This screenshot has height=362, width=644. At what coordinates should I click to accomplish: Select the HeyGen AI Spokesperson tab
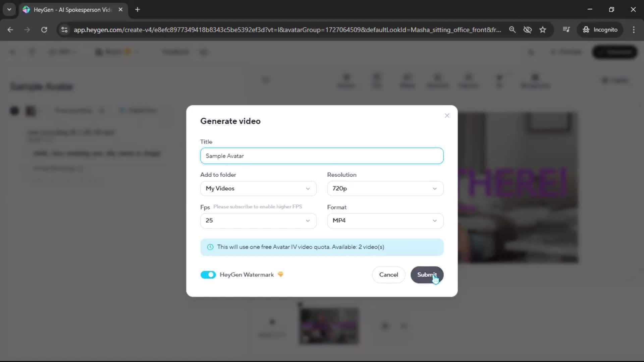pyautogui.click(x=72, y=9)
